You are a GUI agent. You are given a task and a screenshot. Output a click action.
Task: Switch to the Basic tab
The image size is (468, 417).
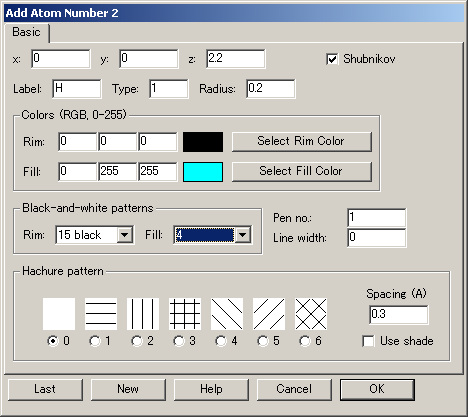tap(26, 32)
